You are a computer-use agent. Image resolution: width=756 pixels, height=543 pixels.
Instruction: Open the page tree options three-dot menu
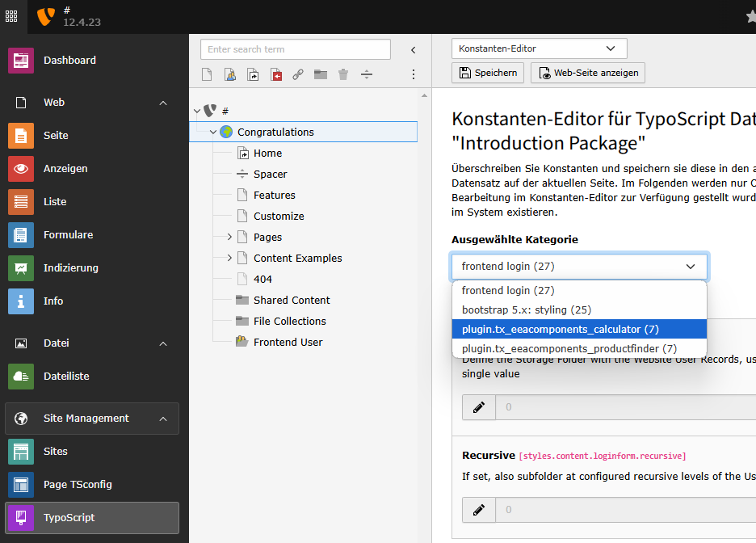414,74
